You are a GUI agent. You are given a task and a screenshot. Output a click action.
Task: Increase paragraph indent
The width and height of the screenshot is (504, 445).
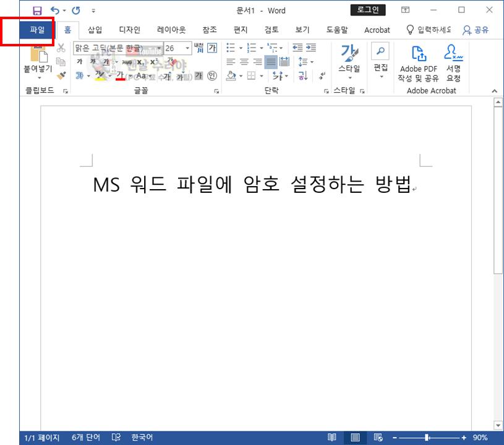[311, 48]
